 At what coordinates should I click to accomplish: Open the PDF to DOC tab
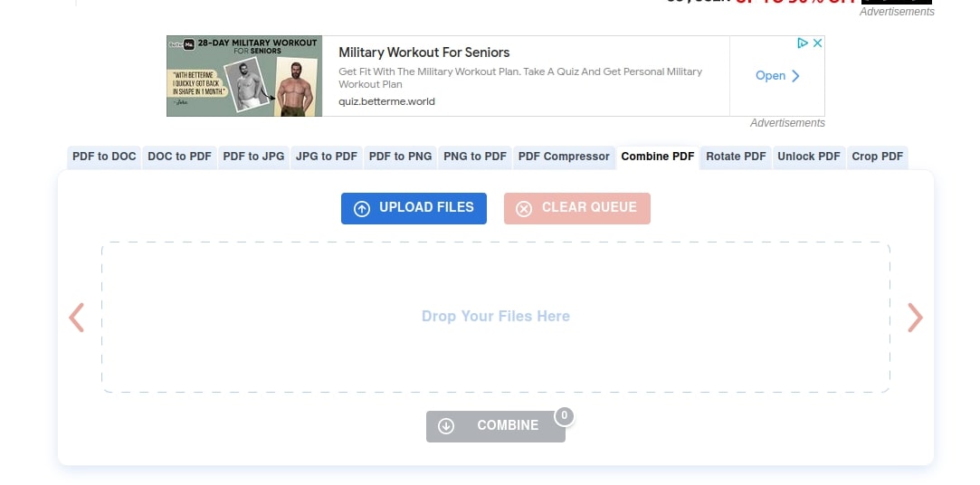[x=104, y=157]
